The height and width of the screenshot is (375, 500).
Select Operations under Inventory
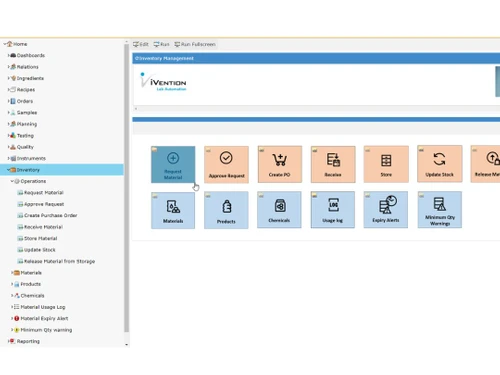coord(33,181)
